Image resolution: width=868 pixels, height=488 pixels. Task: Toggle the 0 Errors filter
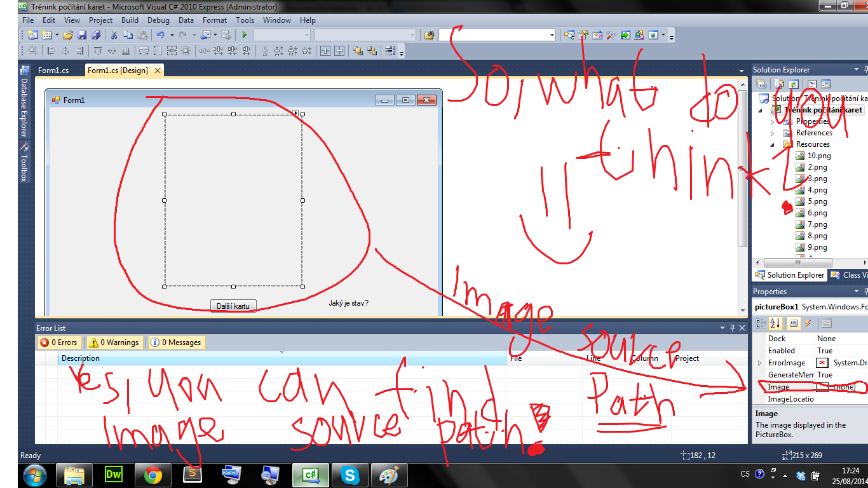(x=58, y=342)
